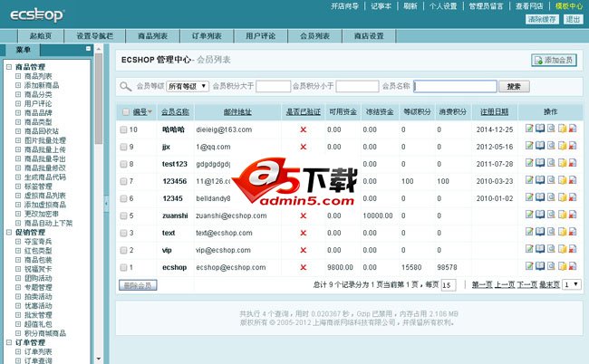Check the box for member number 7
The image size is (589, 364).
[123, 181]
